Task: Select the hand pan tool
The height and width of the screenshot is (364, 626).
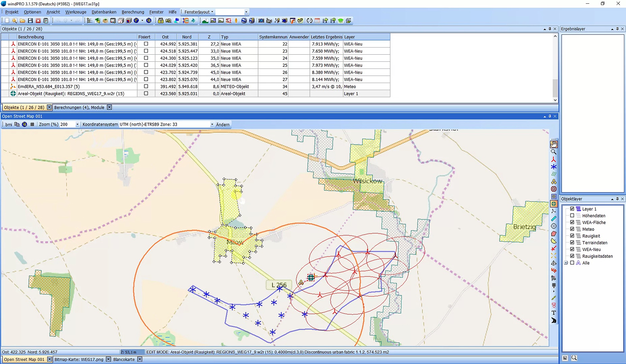Action: pos(554,144)
